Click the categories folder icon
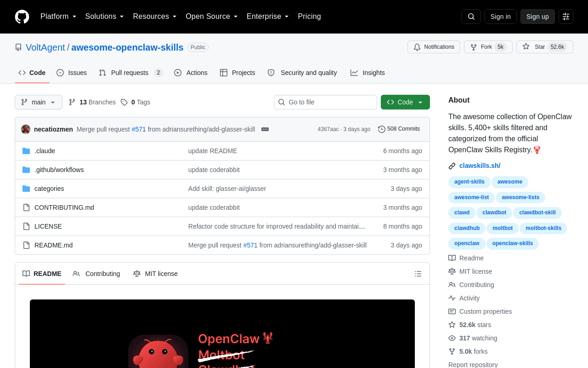The height and width of the screenshot is (368, 588). 26,189
